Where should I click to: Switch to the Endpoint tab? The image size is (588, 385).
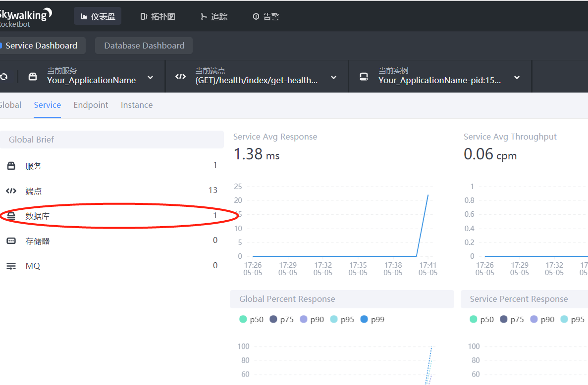[91, 105]
